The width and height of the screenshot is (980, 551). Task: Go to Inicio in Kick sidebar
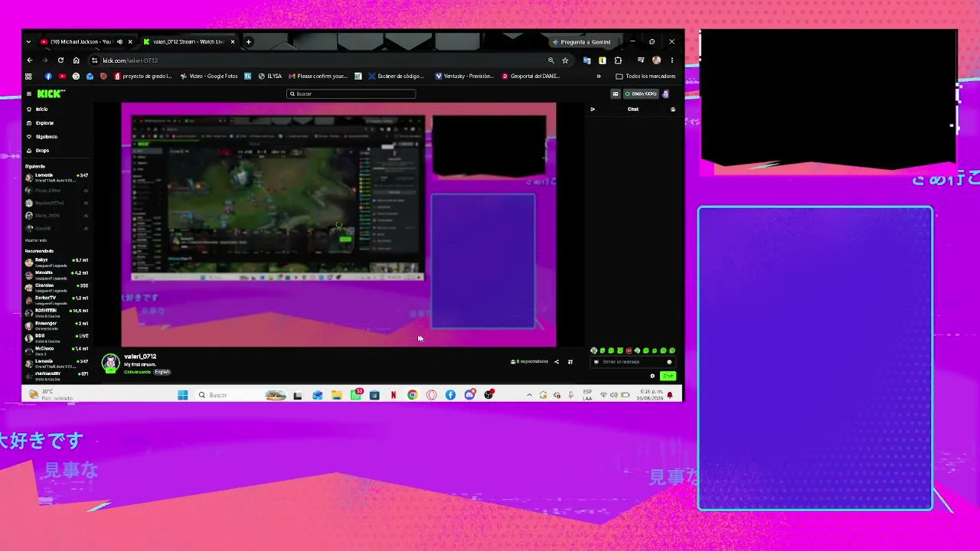[38, 109]
